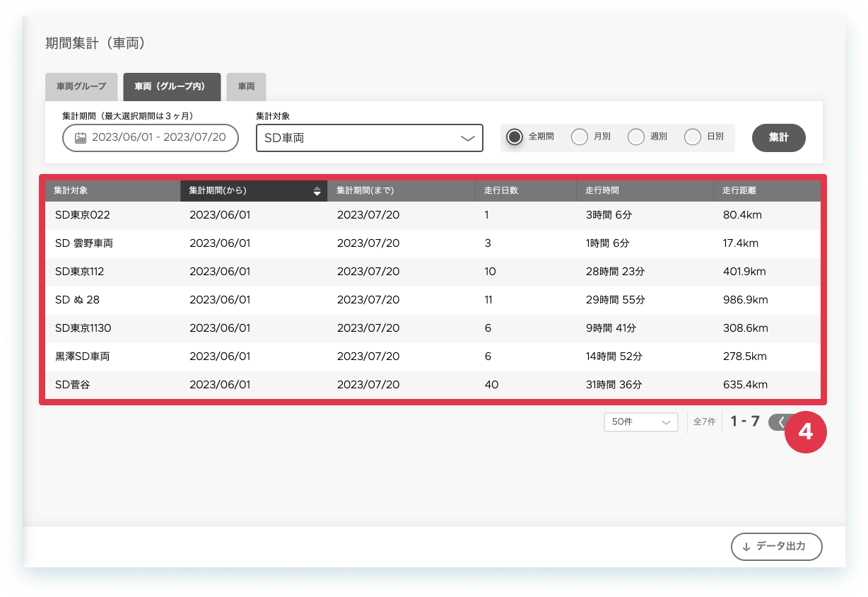Switch to the 車両（グループ内） tab
This screenshot has width=868, height=597.
(x=172, y=86)
